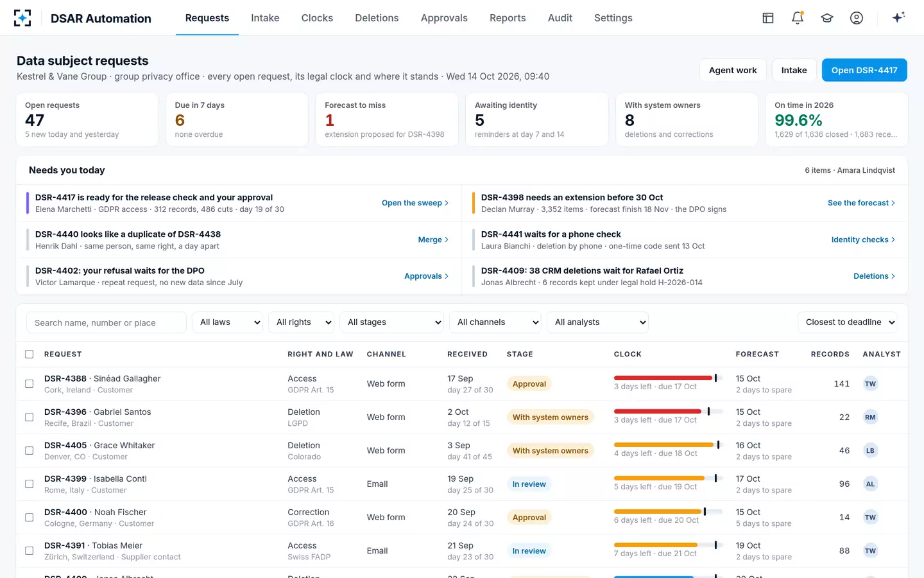The height and width of the screenshot is (578, 924).
Task: Select the DSR-4400 Noah Fischer checkbox
Action: click(29, 518)
